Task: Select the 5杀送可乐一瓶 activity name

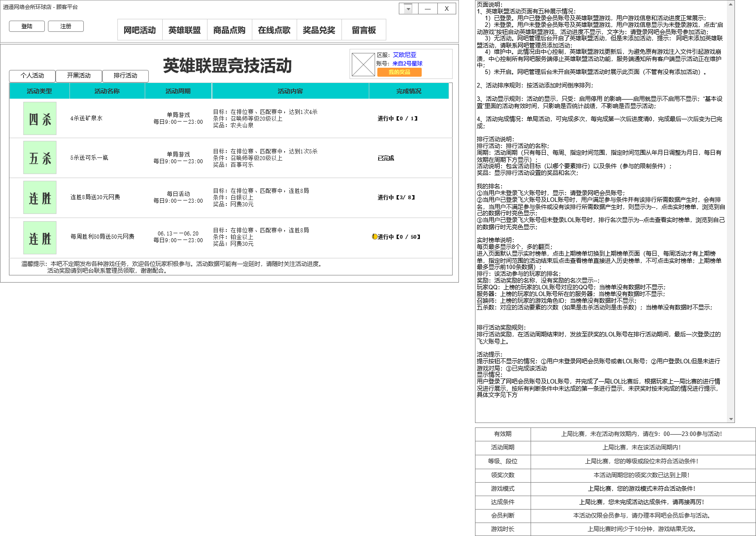Action: (x=89, y=158)
